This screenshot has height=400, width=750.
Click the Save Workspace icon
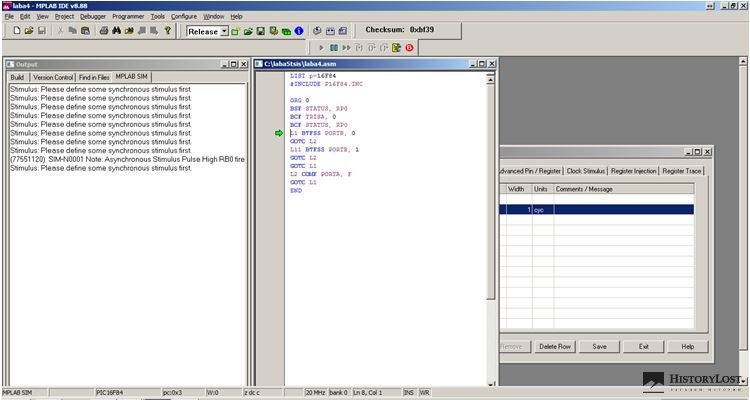tap(261, 32)
